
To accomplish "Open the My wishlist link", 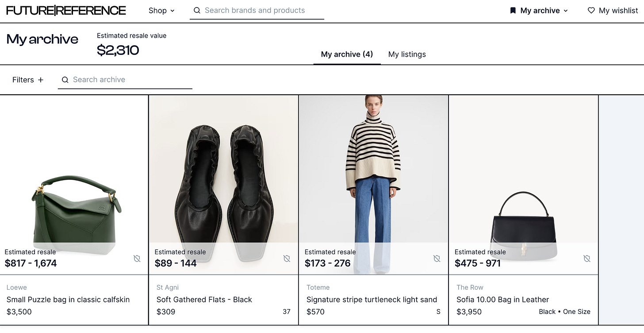I will (x=613, y=11).
